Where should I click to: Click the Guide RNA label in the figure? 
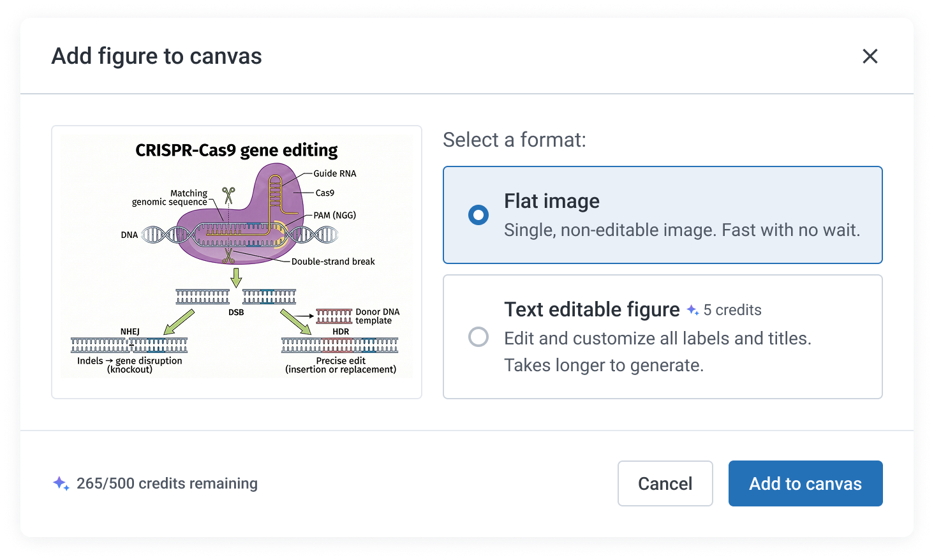[x=334, y=173]
